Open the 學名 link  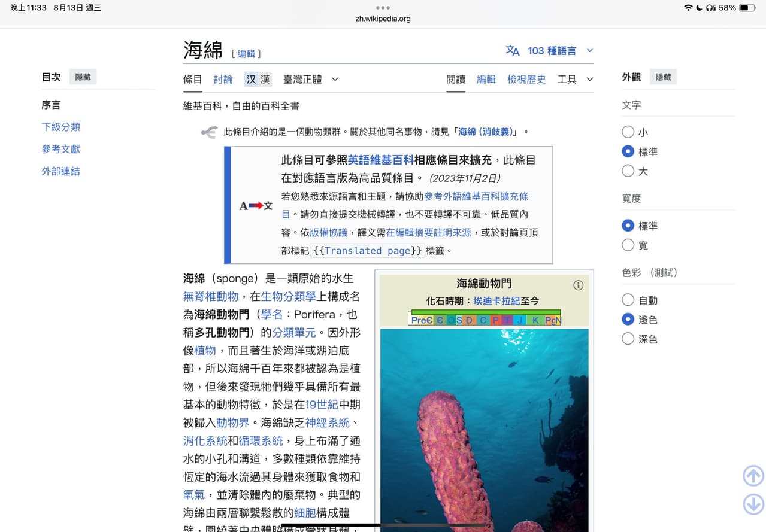pos(271,314)
